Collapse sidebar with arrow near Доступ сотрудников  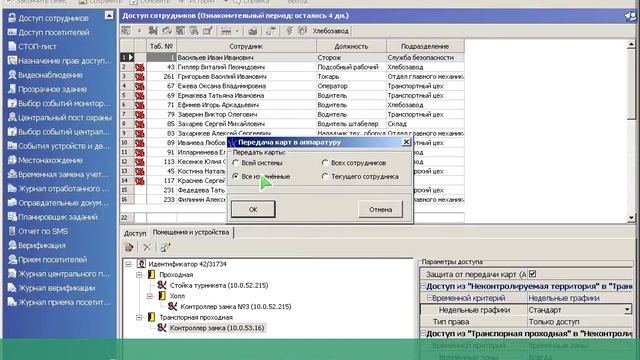click(x=109, y=16)
